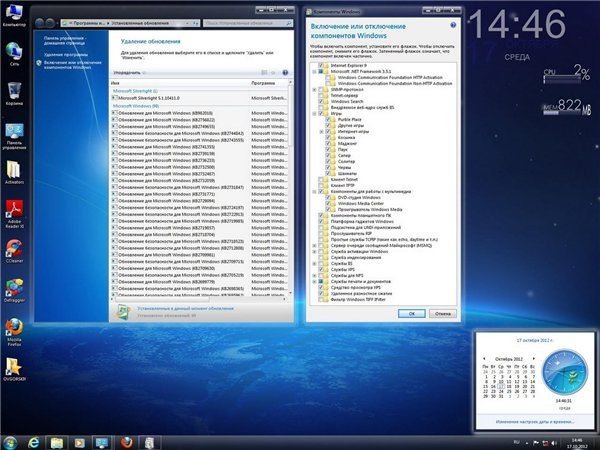Expand the Службы IIS node
This screenshot has width=600, height=450.
(314, 264)
